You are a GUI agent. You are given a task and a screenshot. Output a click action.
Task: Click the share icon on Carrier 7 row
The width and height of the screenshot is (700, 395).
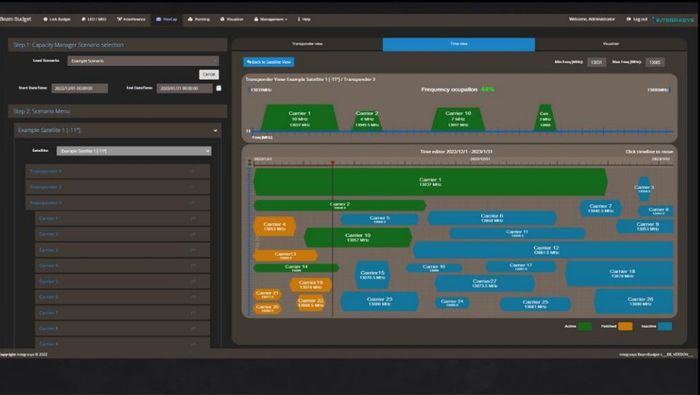tap(193, 313)
